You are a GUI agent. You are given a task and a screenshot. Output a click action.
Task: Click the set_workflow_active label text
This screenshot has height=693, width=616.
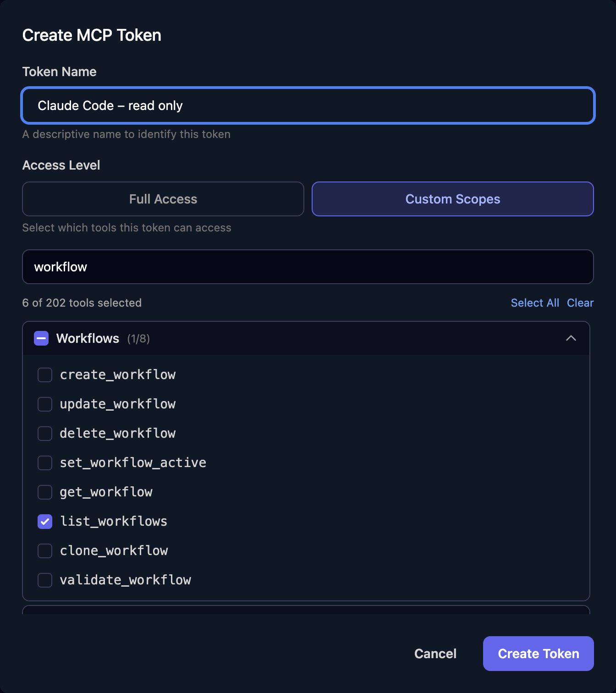[x=133, y=463]
